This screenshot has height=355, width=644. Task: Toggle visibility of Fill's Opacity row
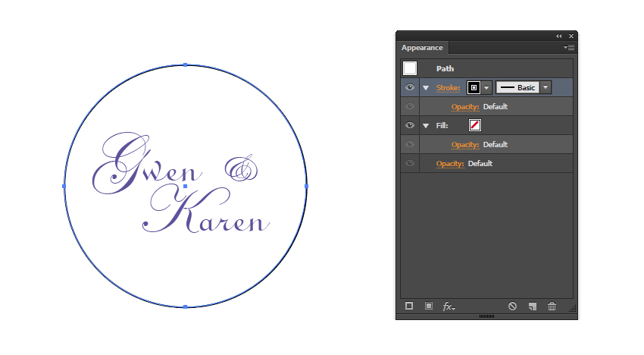click(409, 144)
